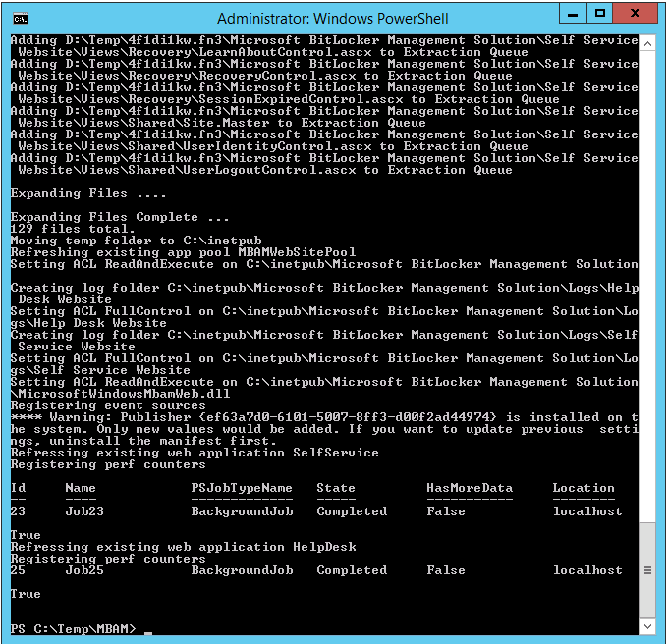Click the 'State' column header
The height and width of the screenshot is (644, 667).
coord(336,488)
